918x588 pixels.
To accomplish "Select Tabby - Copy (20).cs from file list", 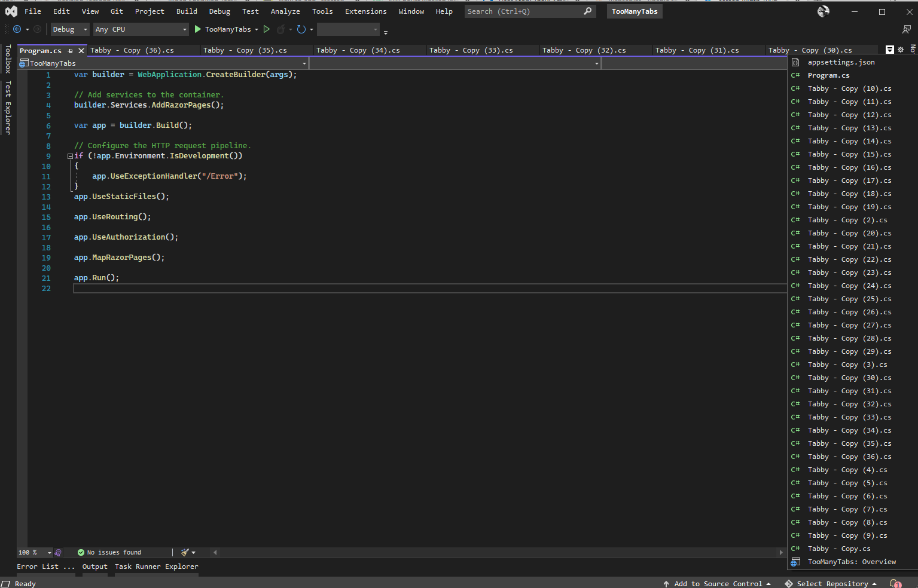I will [x=849, y=233].
